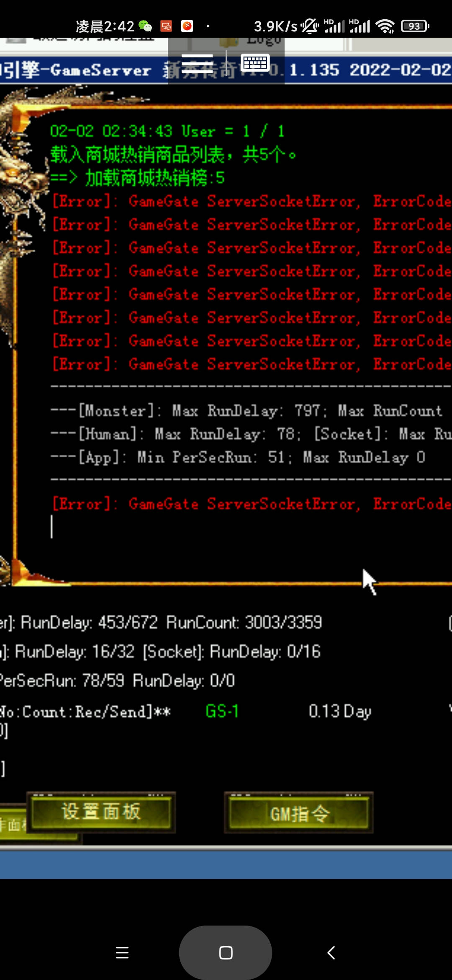Tap the Wi-Fi status icon
Viewport: 452px width, 980px height.
pos(385,26)
